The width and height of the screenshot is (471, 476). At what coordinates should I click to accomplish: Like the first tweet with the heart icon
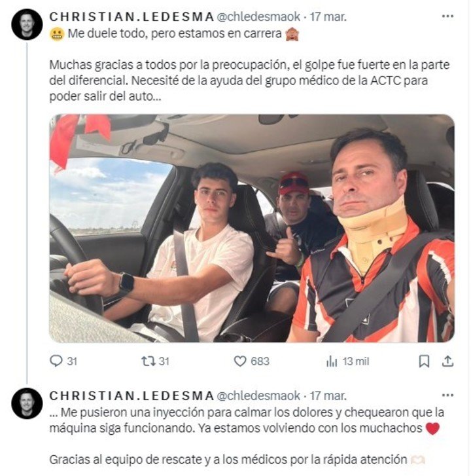pos(240,361)
